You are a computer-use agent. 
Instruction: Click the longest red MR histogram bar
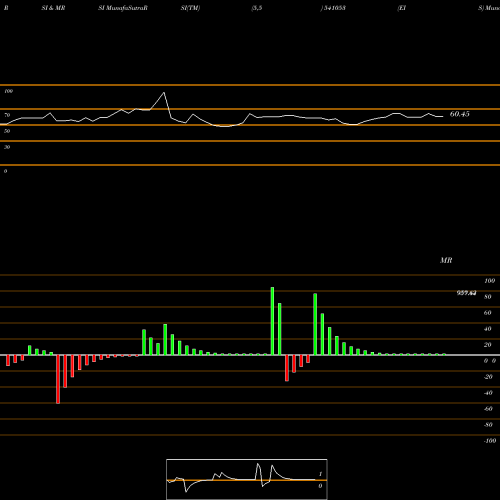coord(58,379)
